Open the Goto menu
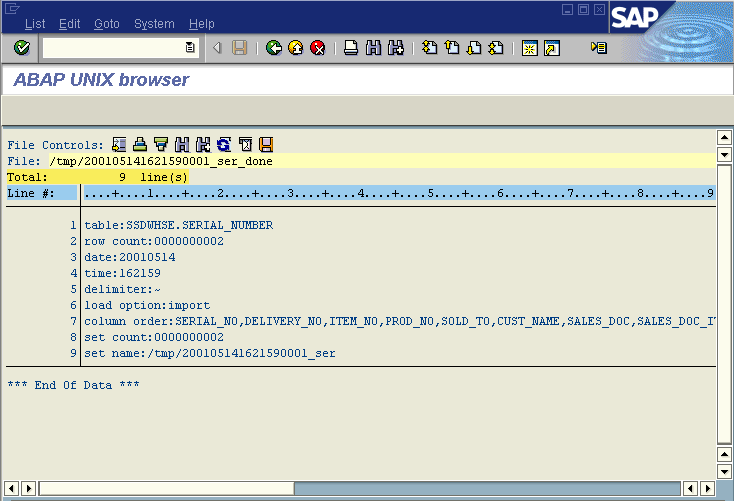The image size is (734, 501). [107, 24]
